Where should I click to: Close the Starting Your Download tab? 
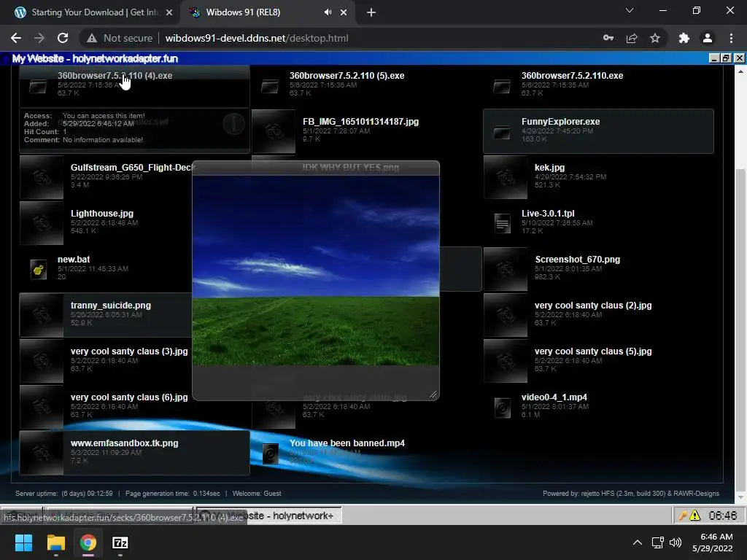click(x=169, y=12)
